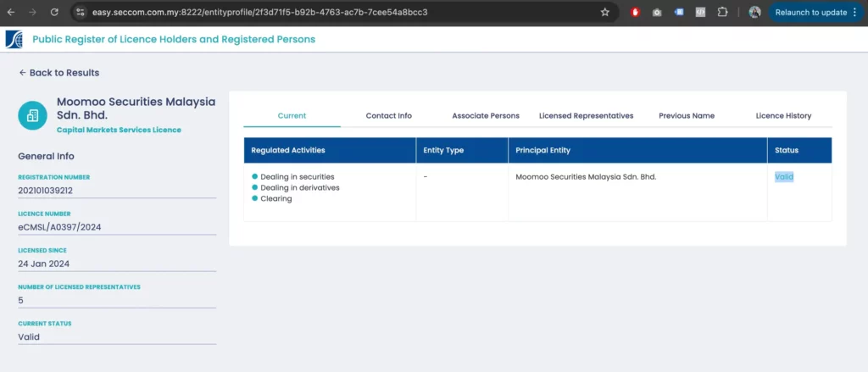This screenshot has height=372, width=868.
Task: Open site information icon in address bar
Action: point(81,12)
